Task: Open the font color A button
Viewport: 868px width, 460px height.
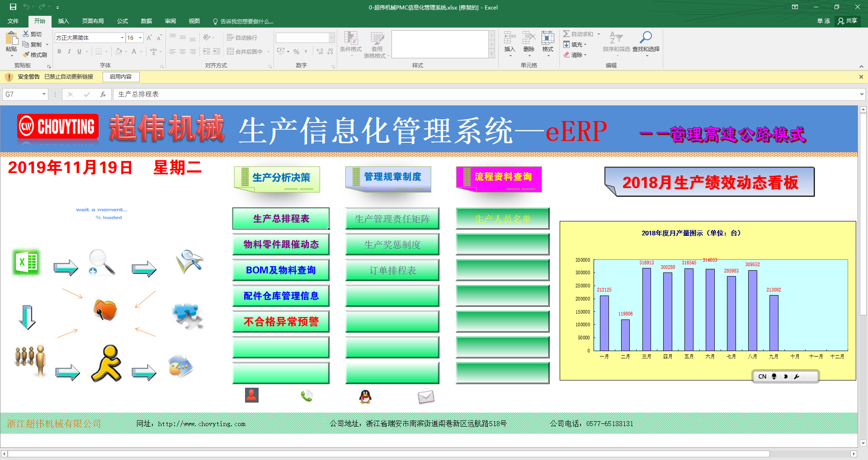Action: click(134, 52)
